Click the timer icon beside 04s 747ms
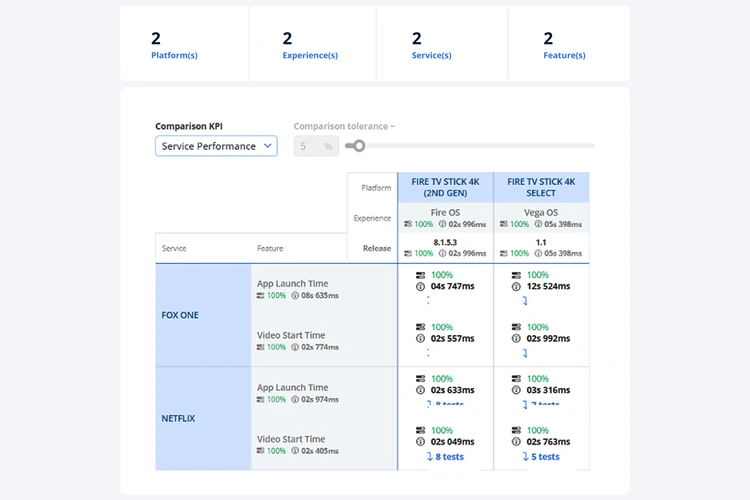 (x=421, y=287)
